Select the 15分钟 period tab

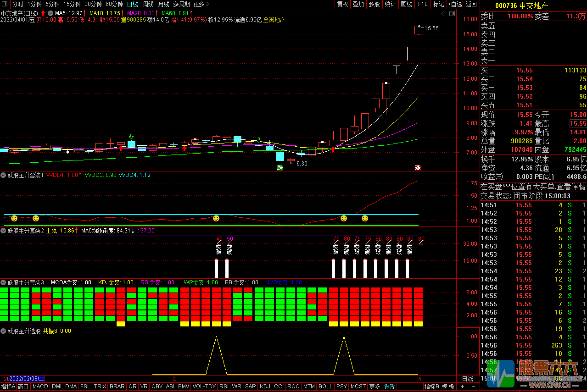pos(72,4)
